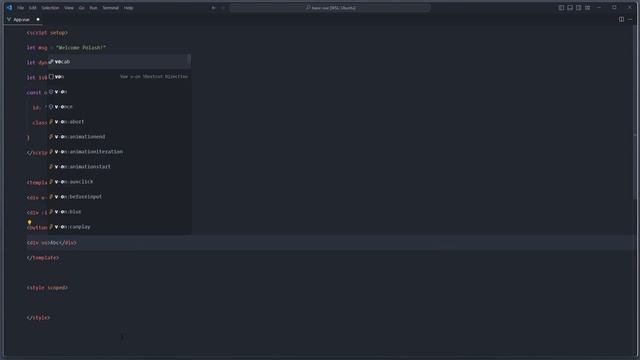Click the style scoped opening tag

coord(47,288)
